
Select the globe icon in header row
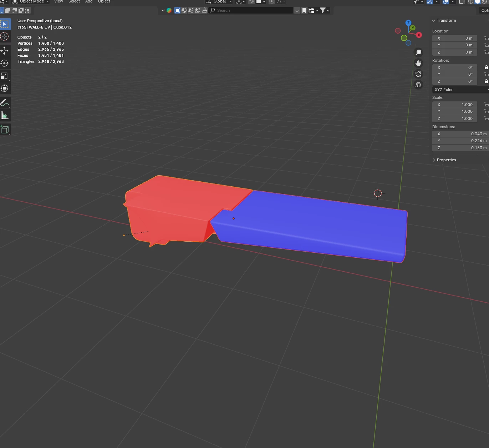coord(198,10)
